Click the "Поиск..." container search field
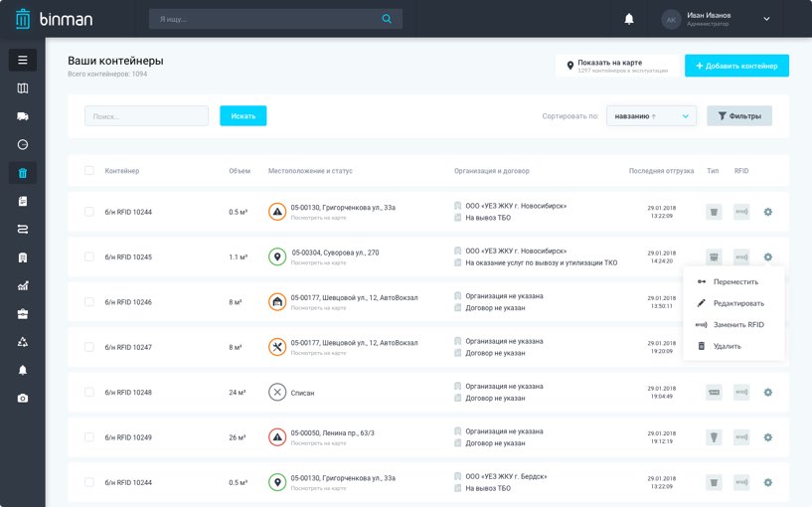 click(x=146, y=116)
